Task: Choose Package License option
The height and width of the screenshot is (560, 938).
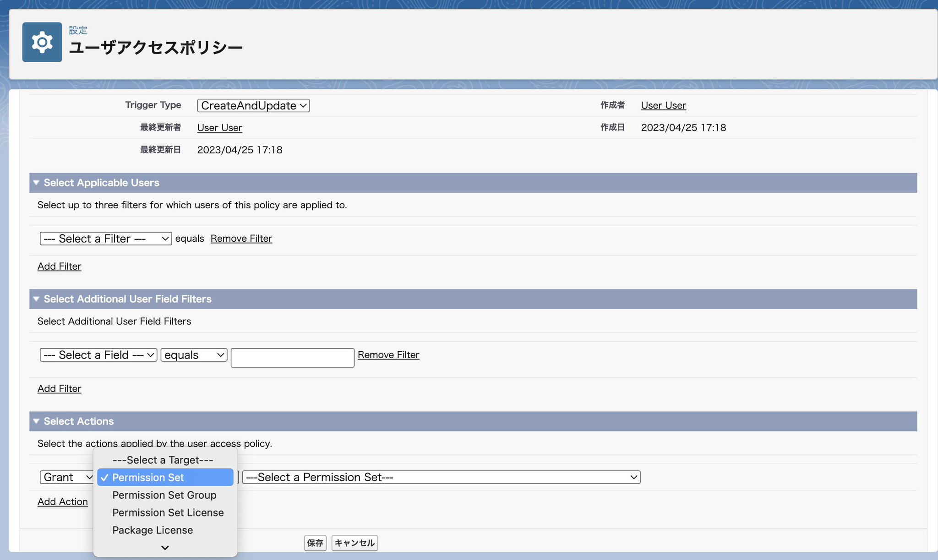Action: point(153,530)
